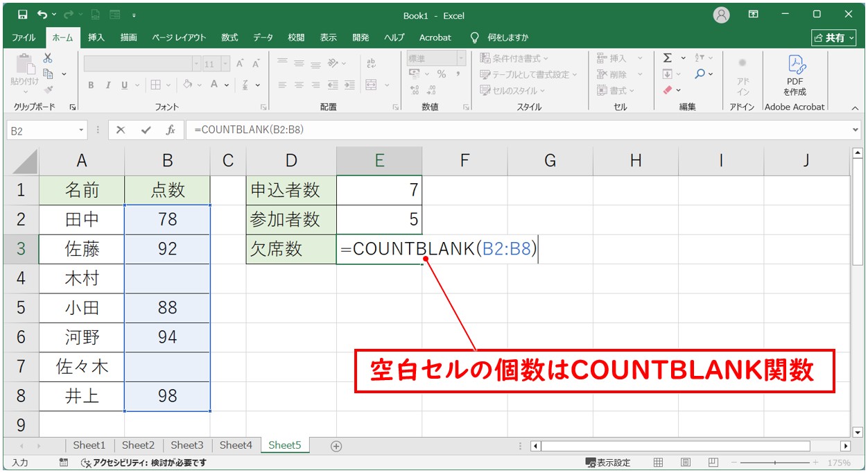Open the borders dropdown arrow
The width and height of the screenshot is (868, 473).
pyautogui.click(x=168, y=85)
